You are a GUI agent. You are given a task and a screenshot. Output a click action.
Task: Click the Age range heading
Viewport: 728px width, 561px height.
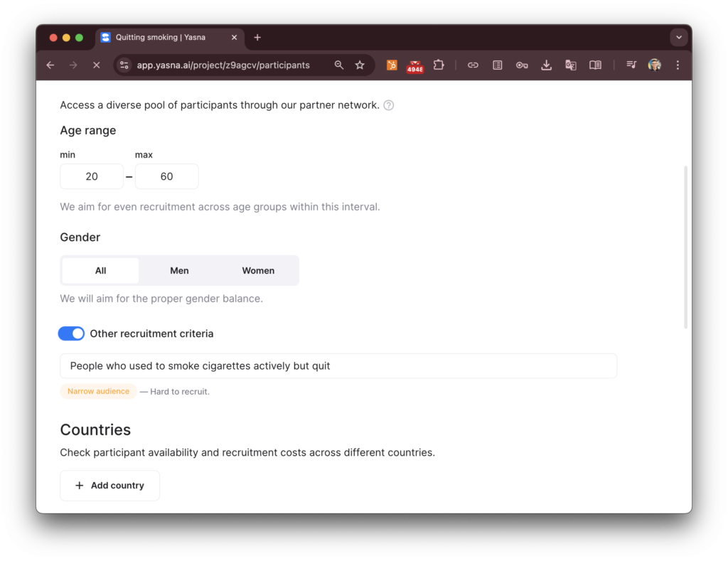(87, 131)
